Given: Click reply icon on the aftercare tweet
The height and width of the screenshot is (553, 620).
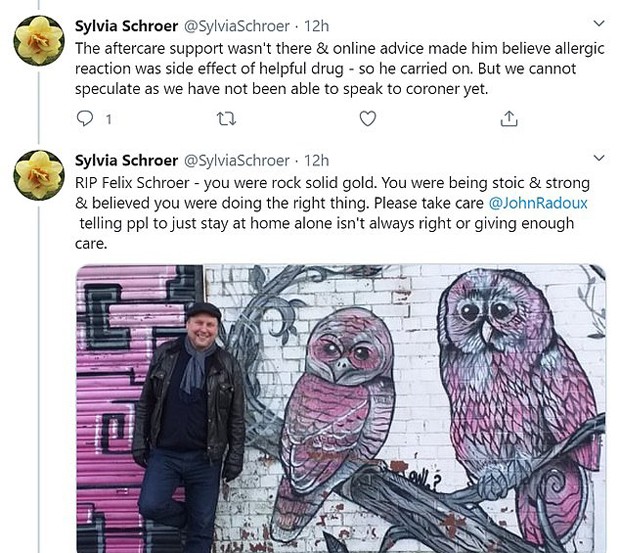Looking at the screenshot, I should pyautogui.click(x=85, y=118).
